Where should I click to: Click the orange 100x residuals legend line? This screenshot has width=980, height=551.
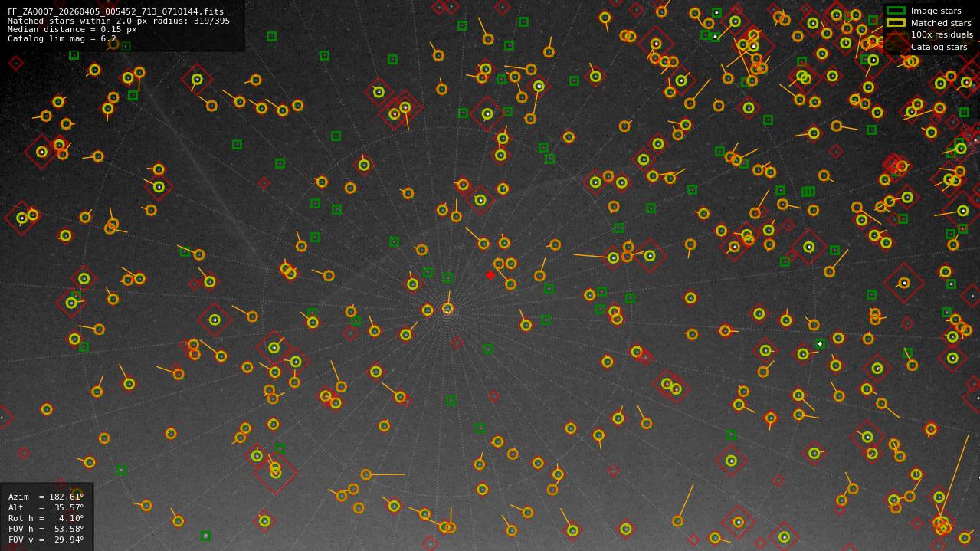point(895,34)
